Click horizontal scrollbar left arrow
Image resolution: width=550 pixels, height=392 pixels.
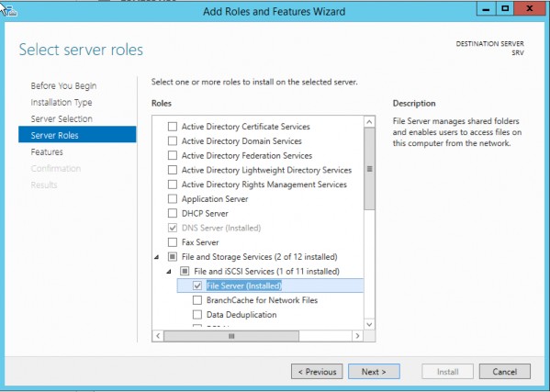[158, 336]
